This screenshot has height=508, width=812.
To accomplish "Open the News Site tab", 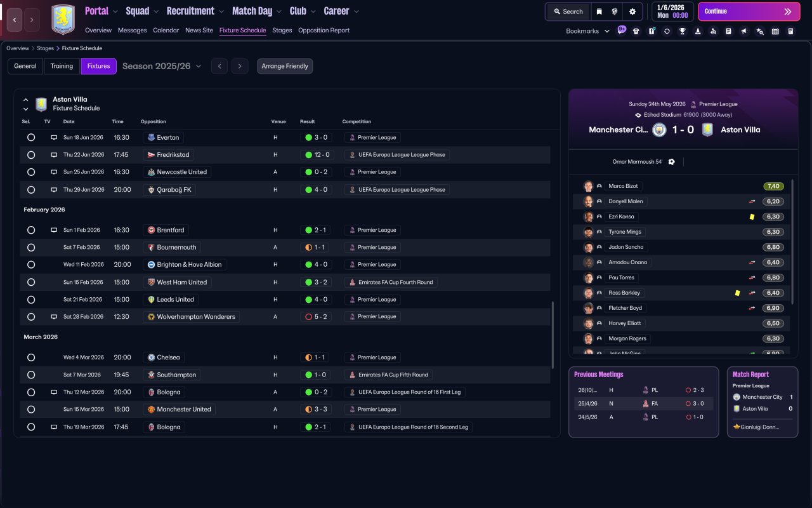I will (x=199, y=30).
